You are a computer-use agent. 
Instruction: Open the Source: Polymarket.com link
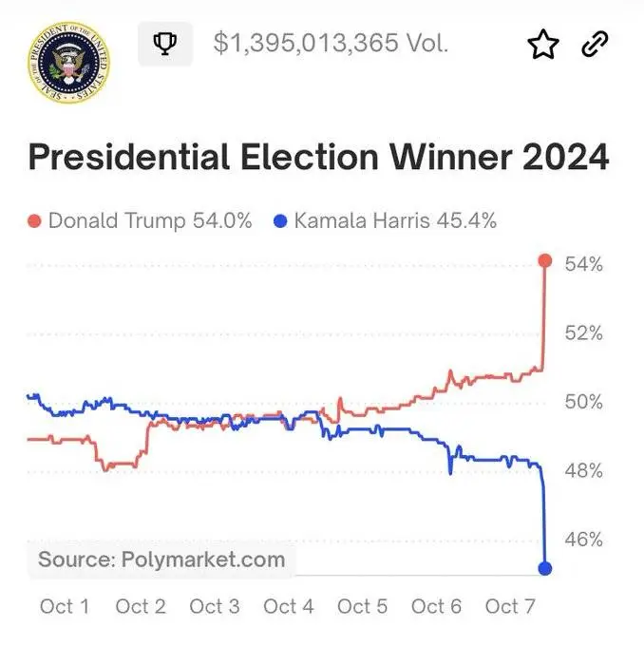click(161, 560)
